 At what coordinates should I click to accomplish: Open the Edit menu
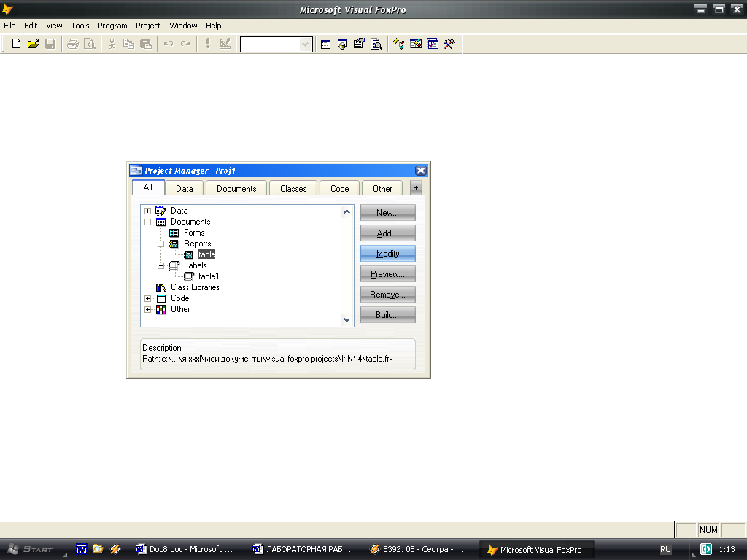coord(31,26)
